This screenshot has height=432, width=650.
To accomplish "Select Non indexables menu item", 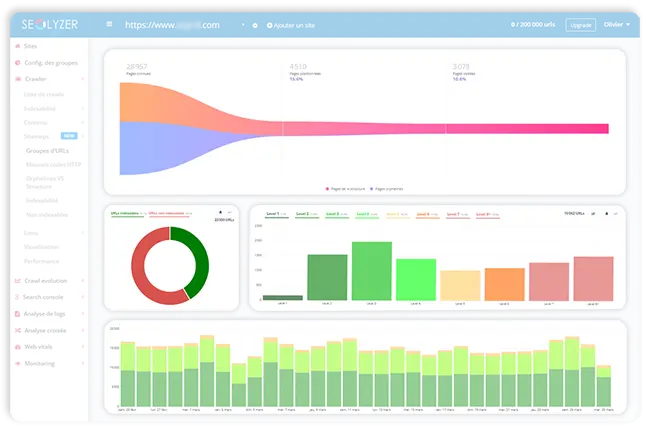I will tap(47, 215).
